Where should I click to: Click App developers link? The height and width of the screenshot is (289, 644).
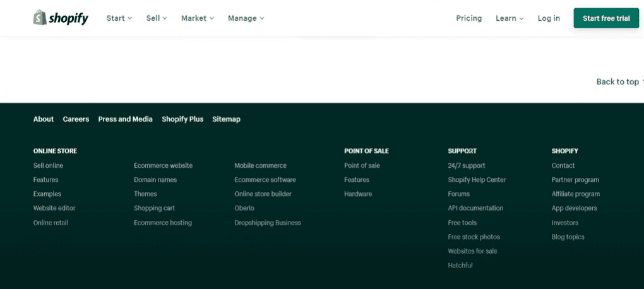(574, 208)
